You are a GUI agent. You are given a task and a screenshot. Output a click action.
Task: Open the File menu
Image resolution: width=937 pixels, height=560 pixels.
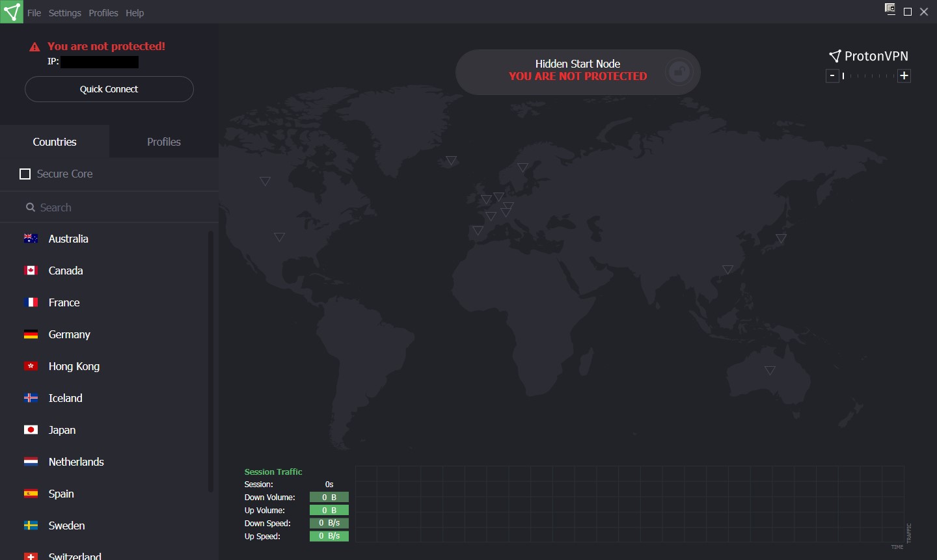pos(34,13)
